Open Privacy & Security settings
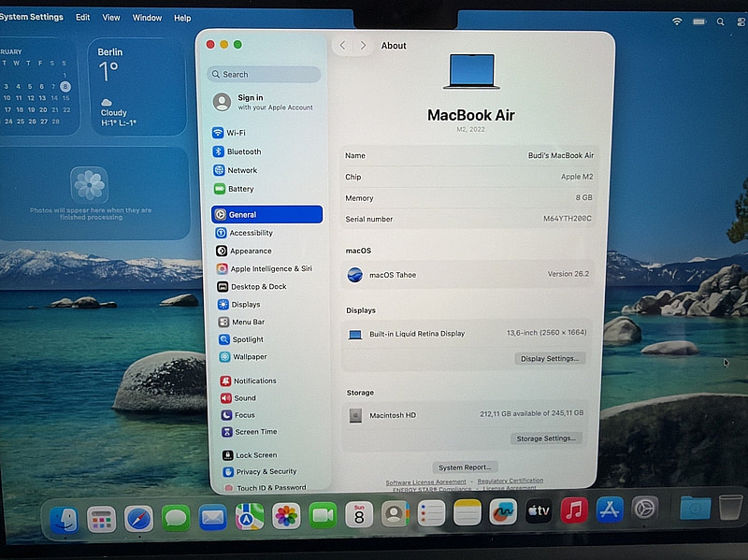Screen dimensions: 748x560 (x=266, y=471)
